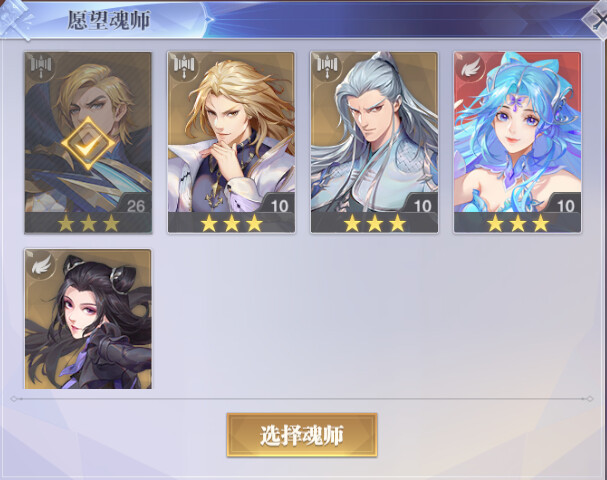The width and height of the screenshot is (607, 480).
Task: Choose the blue-haired girl on the red card
Action: pyautogui.click(x=517, y=142)
